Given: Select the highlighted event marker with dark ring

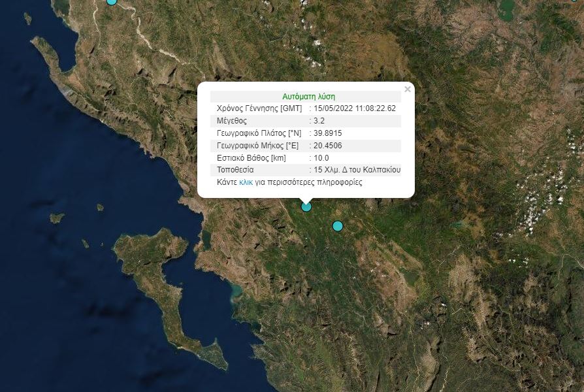Looking at the screenshot, I should click(x=305, y=206).
